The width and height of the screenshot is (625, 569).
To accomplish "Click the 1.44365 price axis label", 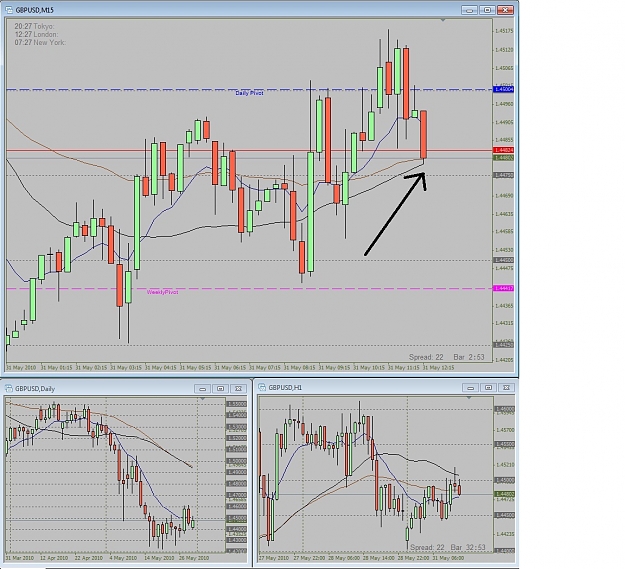I will [504, 306].
